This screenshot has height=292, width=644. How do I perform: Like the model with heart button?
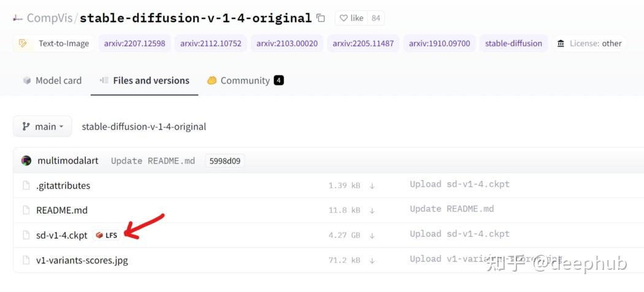(x=351, y=18)
